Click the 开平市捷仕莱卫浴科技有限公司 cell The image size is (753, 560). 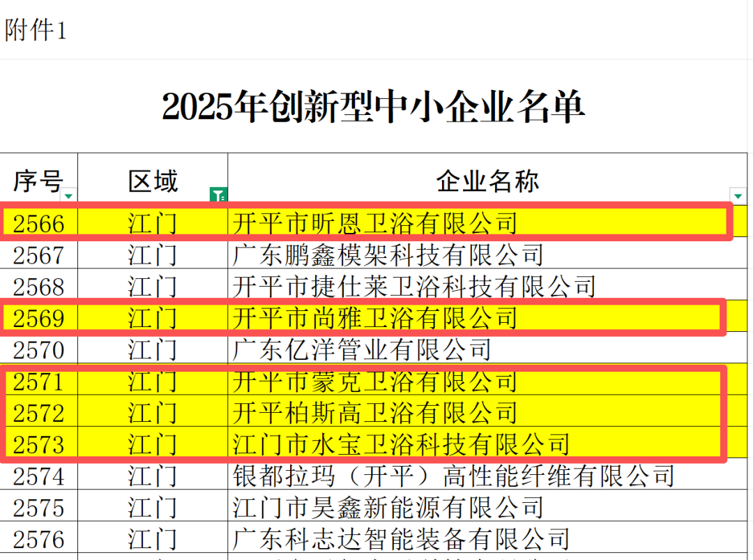414,287
